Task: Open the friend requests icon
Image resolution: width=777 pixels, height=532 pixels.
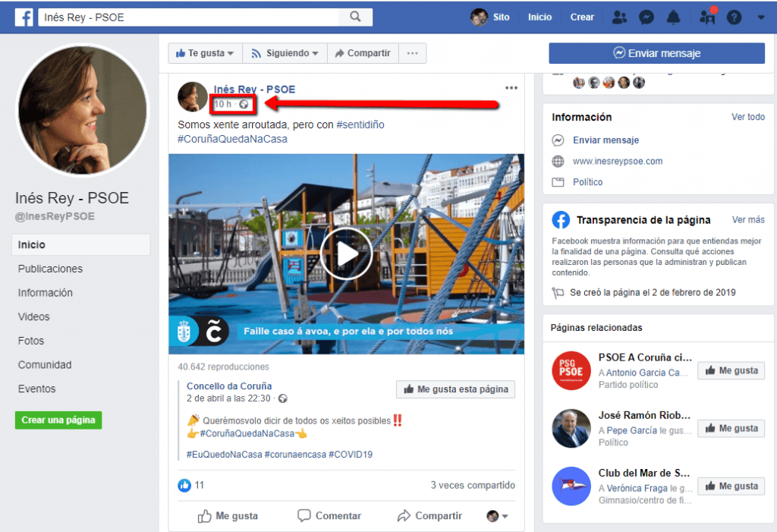Action: point(619,17)
